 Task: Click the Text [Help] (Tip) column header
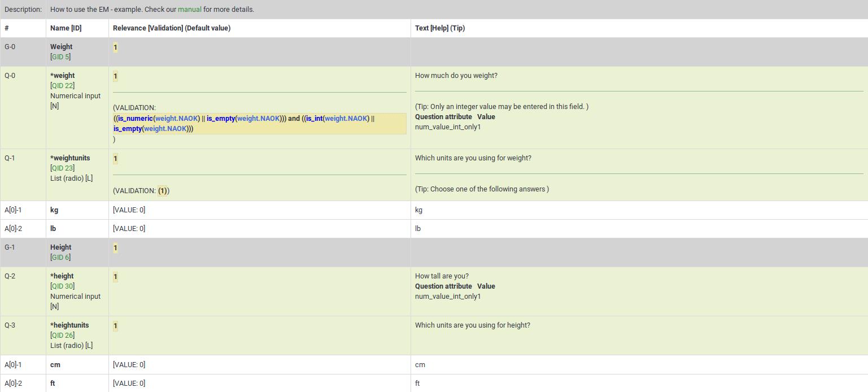tap(439, 28)
